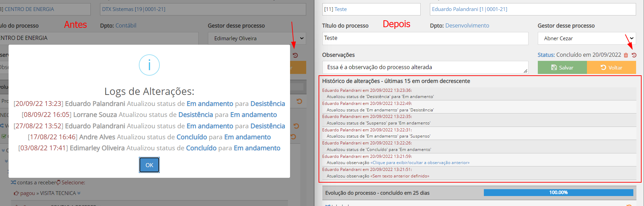The width and height of the screenshot is (644, 206).
Task: Open change history icon beside Status Concluído
Action: pos(634,55)
